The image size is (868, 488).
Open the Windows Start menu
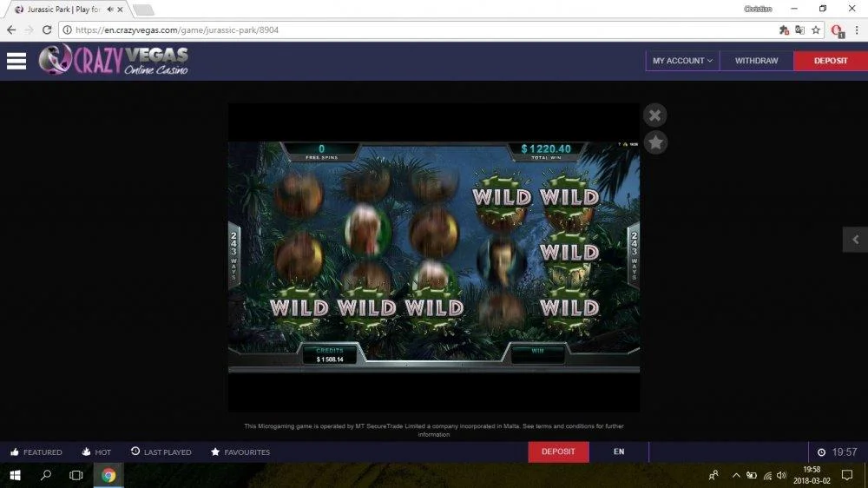click(15, 475)
